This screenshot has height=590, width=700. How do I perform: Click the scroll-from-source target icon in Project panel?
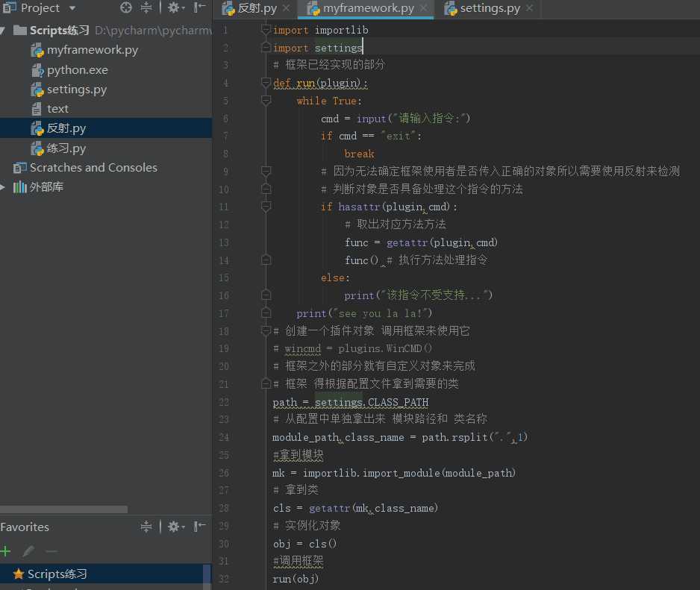(x=126, y=7)
